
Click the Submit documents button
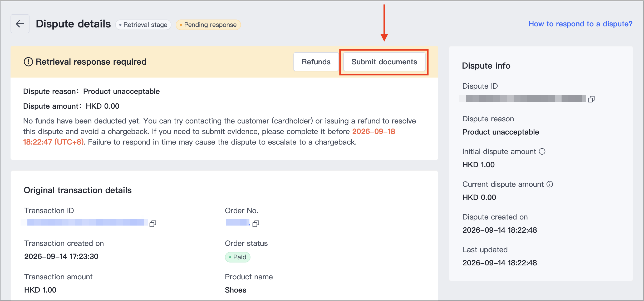pos(384,62)
